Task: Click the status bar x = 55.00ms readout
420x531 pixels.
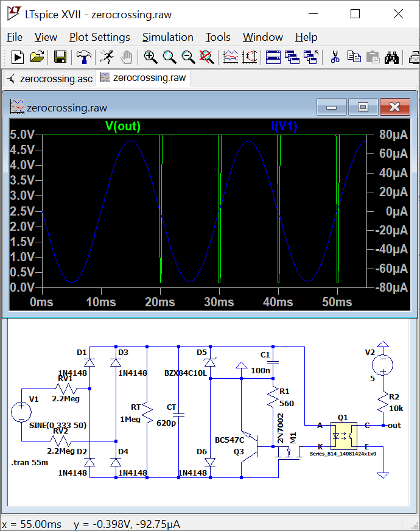Action: click(32, 524)
